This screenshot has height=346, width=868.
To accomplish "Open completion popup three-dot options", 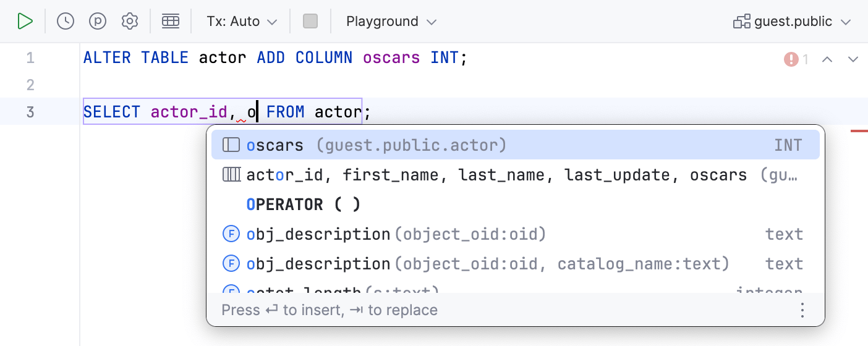I will tap(802, 310).
